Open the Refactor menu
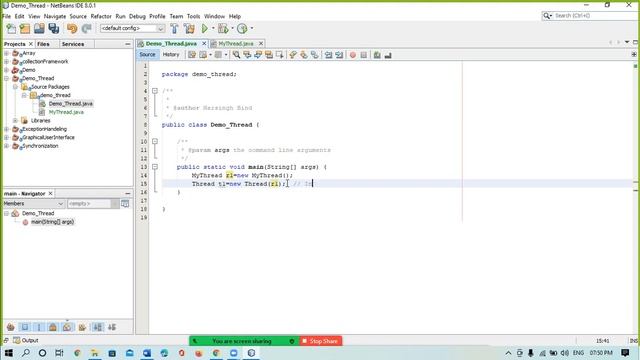 101,16
